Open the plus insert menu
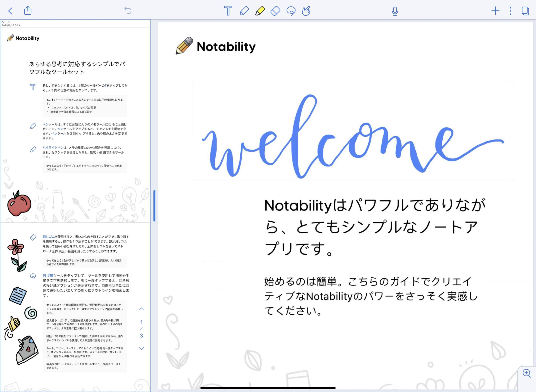536x392 pixels. click(x=495, y=11)
